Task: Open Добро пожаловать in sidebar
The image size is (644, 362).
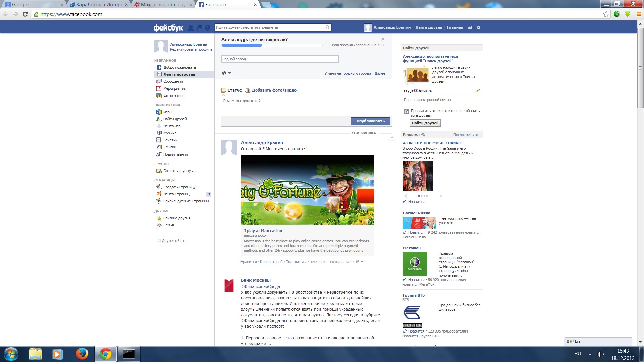Action: pos(179,67)
